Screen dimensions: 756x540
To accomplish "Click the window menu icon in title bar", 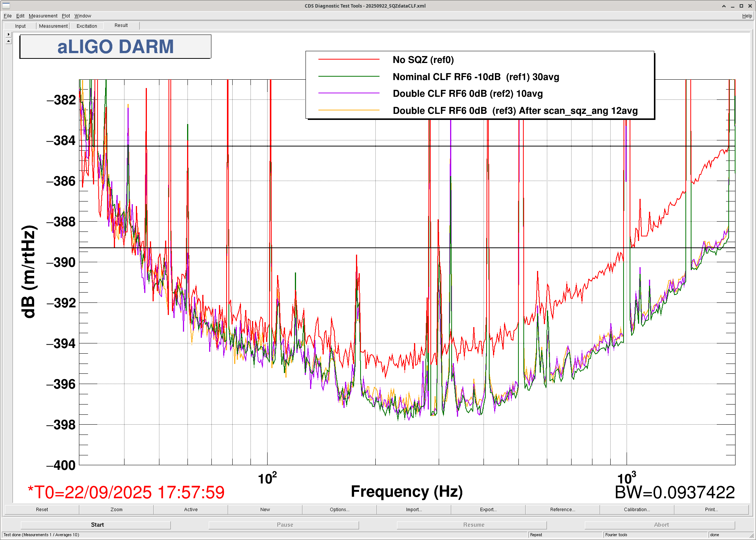I will [x=6, y=6].
